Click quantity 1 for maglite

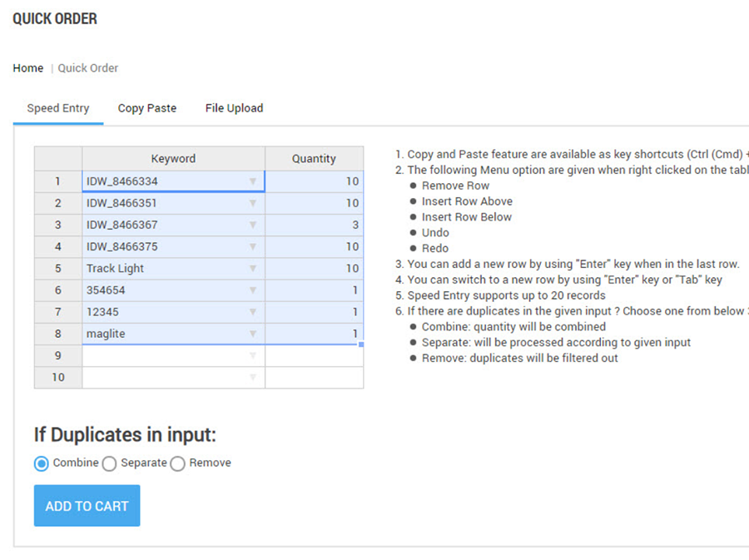(x=314, y=334)
